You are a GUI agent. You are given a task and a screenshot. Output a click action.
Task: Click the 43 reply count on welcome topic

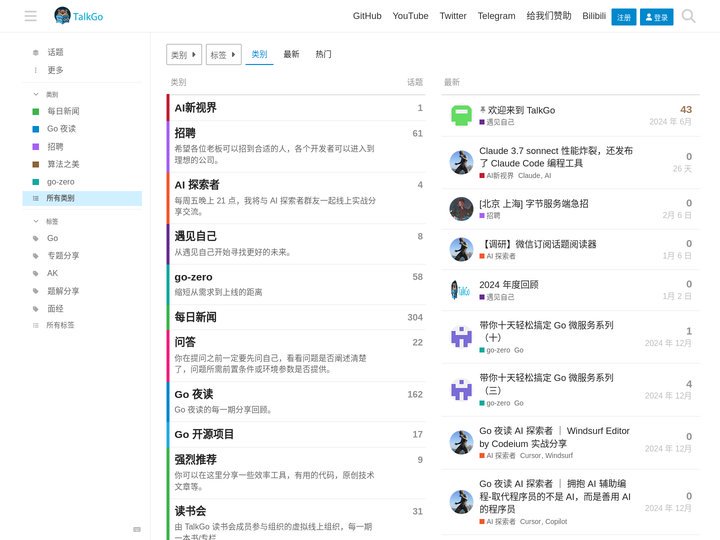pyautogui.click(x=686, y=110)
